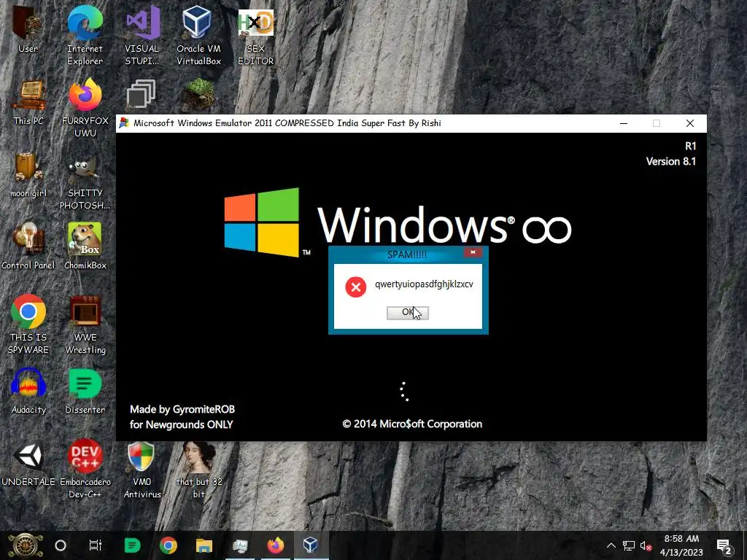
Task: Click the moon girl desktop icon
Action: click(x=28, y=174)
